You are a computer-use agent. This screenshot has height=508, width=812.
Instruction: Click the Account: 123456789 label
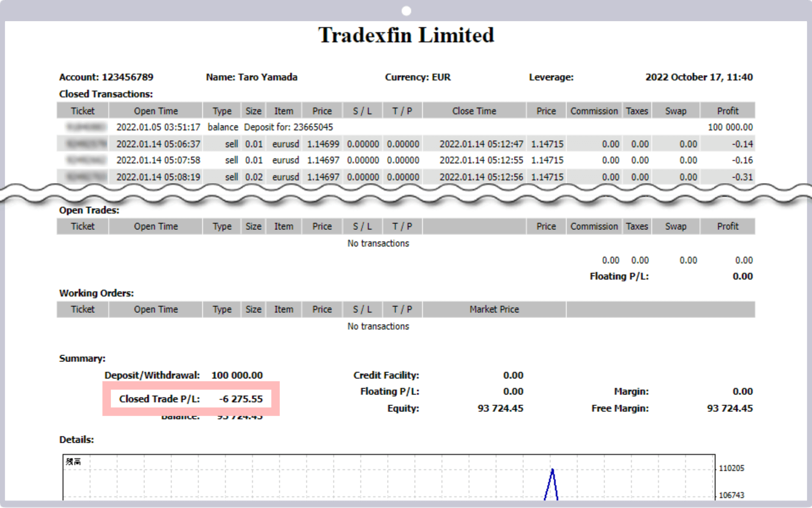(106, 77)
